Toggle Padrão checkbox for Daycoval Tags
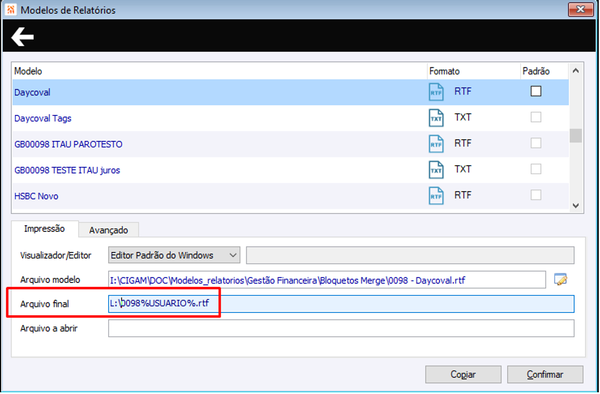The height and width of the screenshot is (394, 600). click(x=536, y=117)
